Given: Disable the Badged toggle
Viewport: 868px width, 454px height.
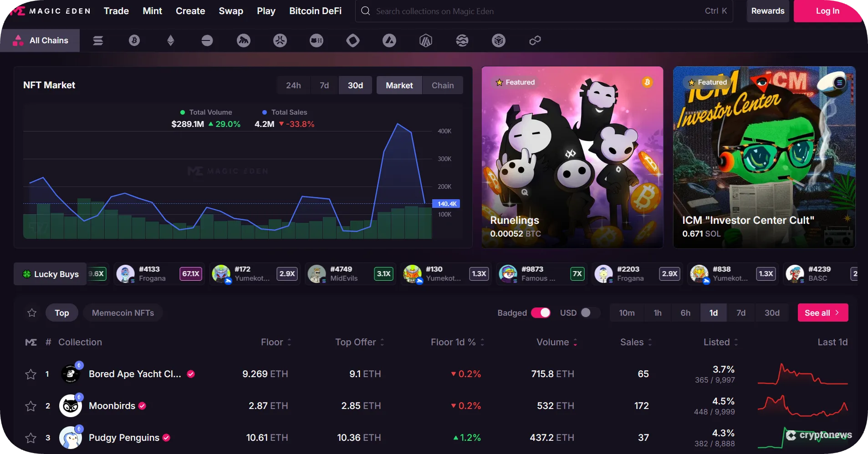Looking at the screenshot, I should [541, 313].
